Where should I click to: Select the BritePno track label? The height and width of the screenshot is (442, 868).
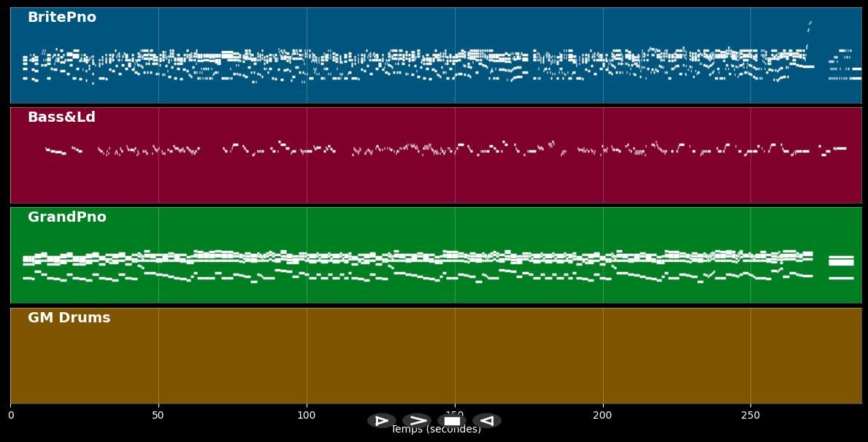click(x=62, y=18)
